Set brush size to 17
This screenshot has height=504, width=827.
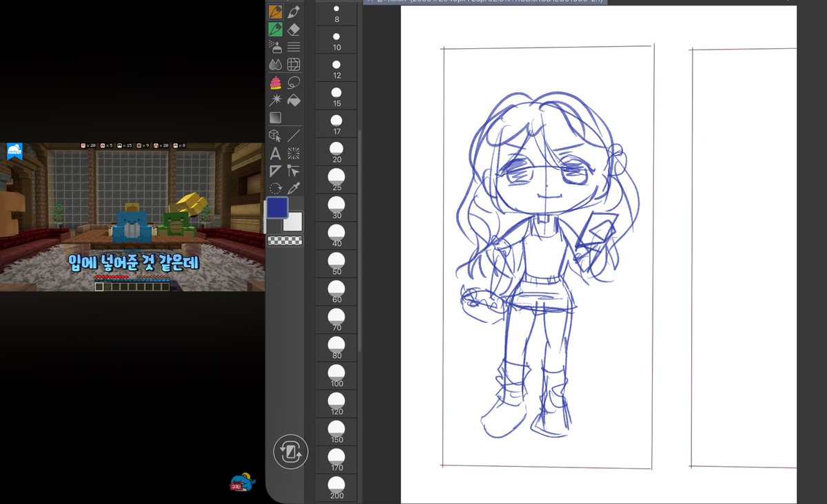point(336,124)
